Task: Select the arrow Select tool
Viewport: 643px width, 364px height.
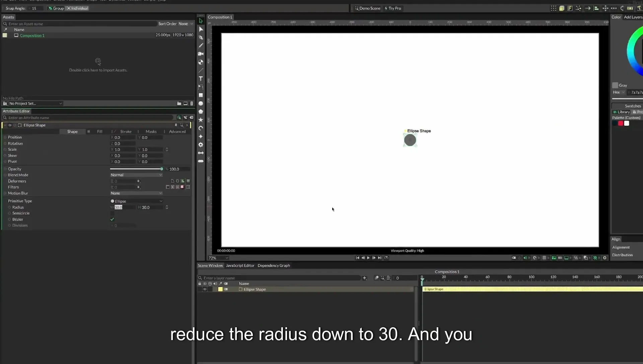Action: click(x=201, y=21)
